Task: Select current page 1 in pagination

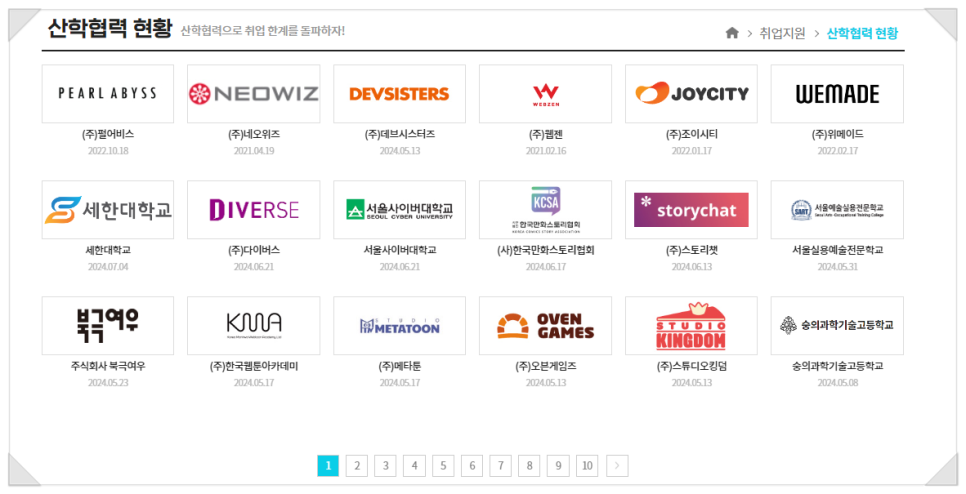Action: (328, 466)
